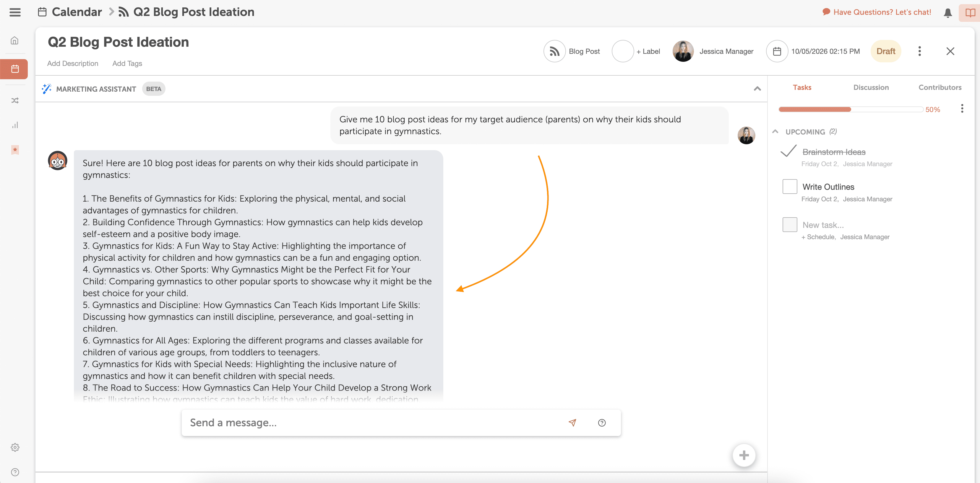Open the shuffle icon in sidebar
The width and height of the screenshot is (980, 483).
point(14,101)
